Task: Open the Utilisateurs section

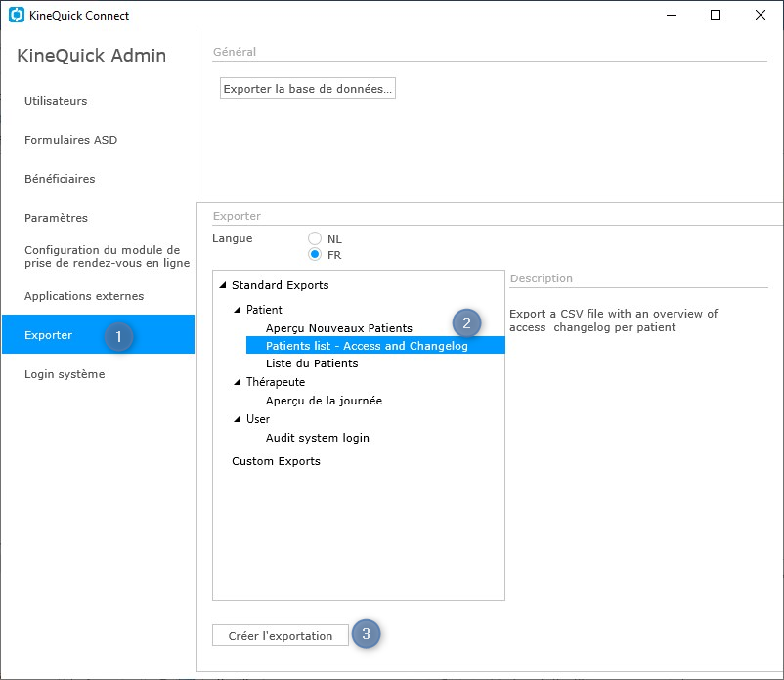Action: pyautogui.click(x=56, y=101)
